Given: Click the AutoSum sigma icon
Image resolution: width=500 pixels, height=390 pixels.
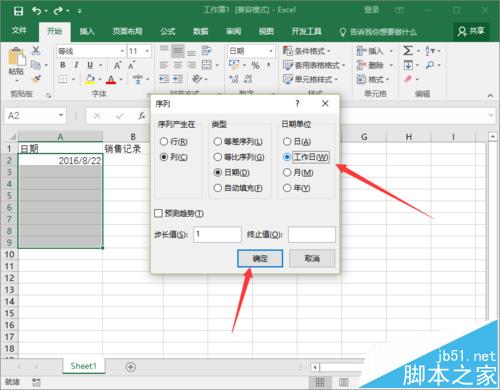Looking at the screenshot, I should [408, 51].
